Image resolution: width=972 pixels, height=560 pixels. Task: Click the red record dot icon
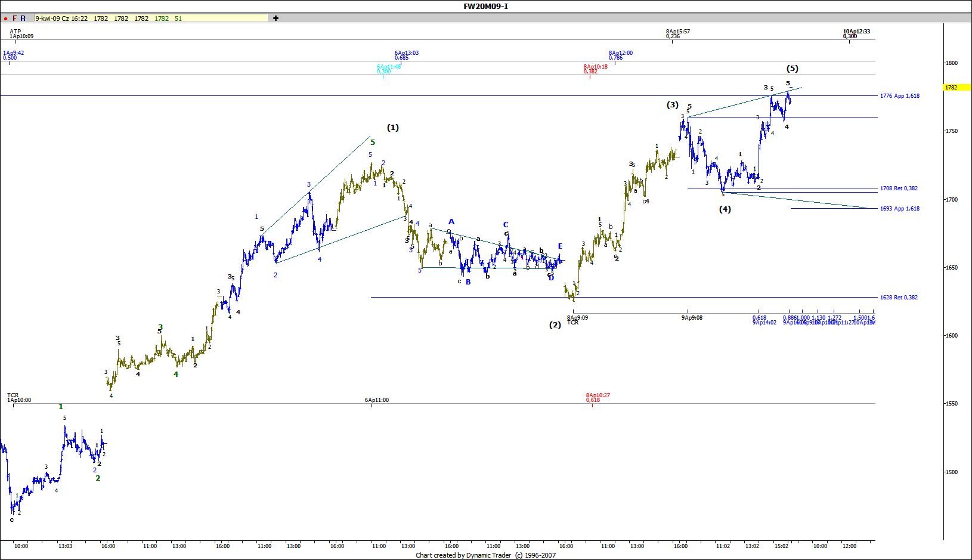coord(5,18)
